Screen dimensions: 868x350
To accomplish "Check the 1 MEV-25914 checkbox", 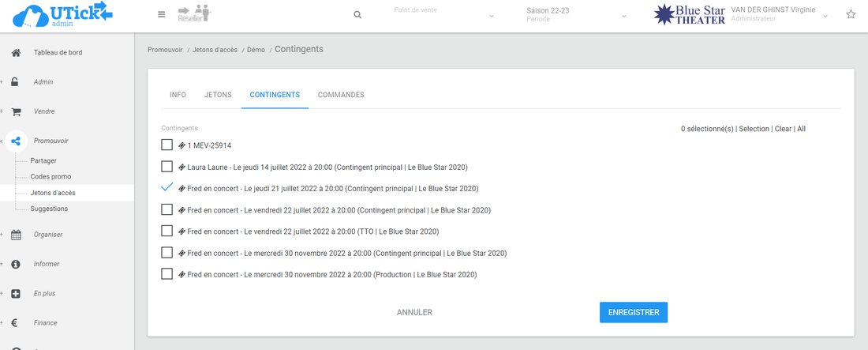I will click(x=166, y=145).
